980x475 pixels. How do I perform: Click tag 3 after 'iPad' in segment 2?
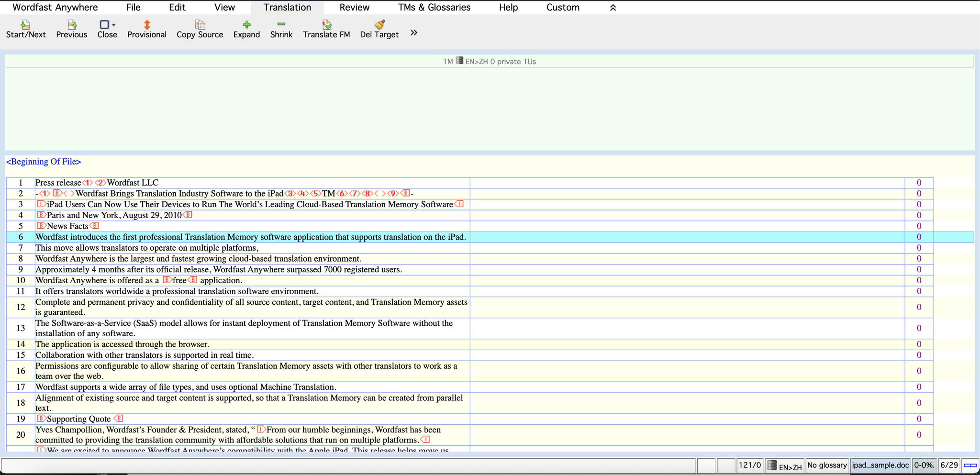coord(290,194)
